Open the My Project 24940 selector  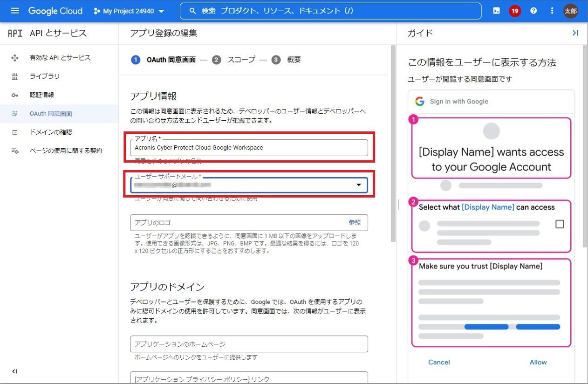tap(129, 11)
